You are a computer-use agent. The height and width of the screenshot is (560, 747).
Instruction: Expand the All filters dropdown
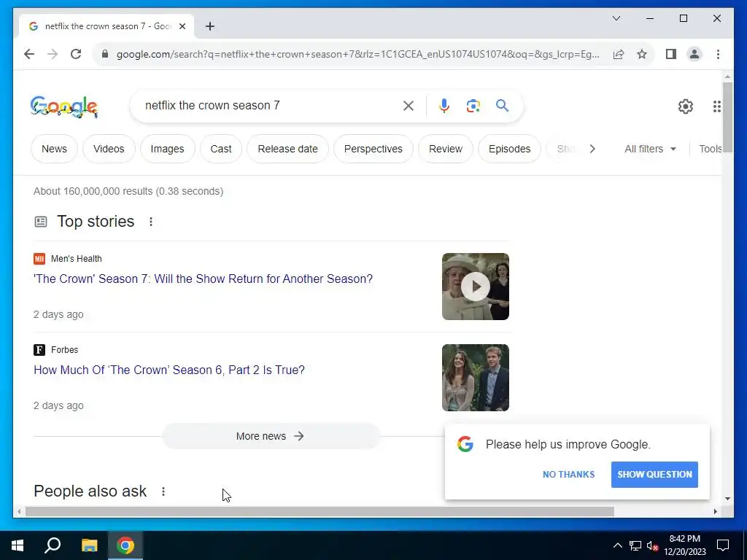[650, 149]
